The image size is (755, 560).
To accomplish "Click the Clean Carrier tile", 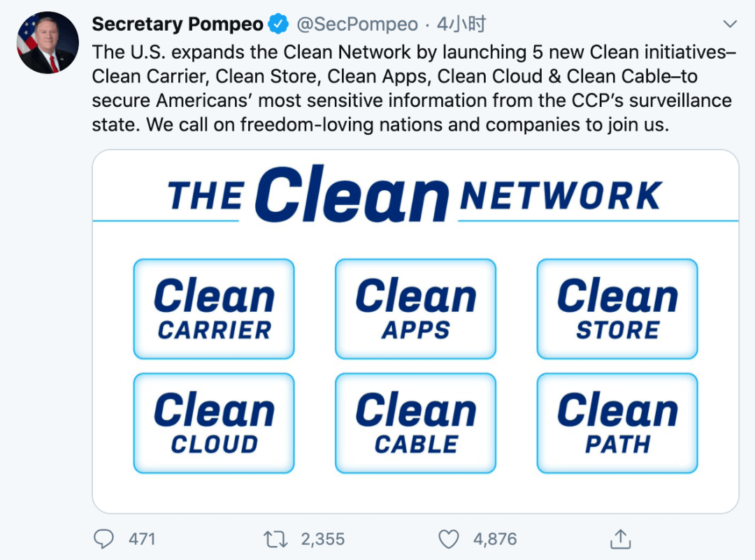I will (x=214, y=308).
